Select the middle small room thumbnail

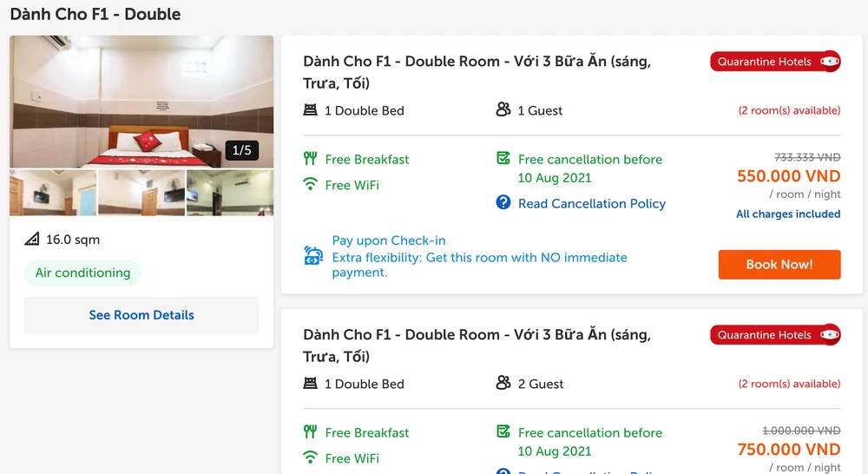[141, 193]
